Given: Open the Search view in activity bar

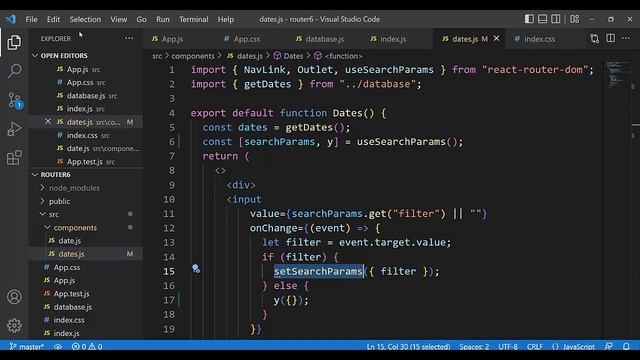Looking at the screenshot, I should (14, 71).
